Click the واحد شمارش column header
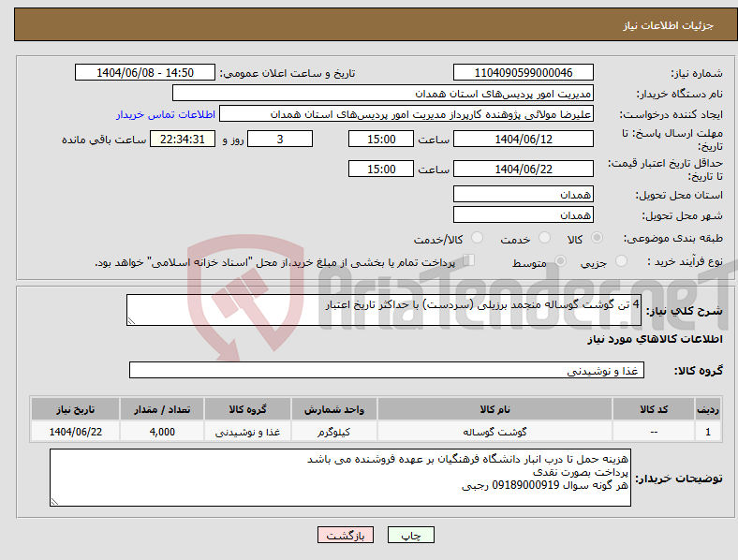Image resolution: width=738 pixels, height=560 pixels. 333,409
